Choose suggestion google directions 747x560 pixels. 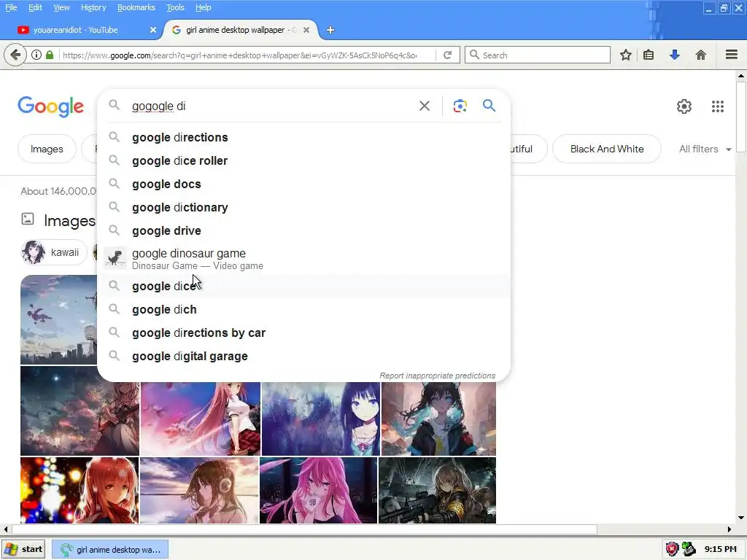(304, 137)
